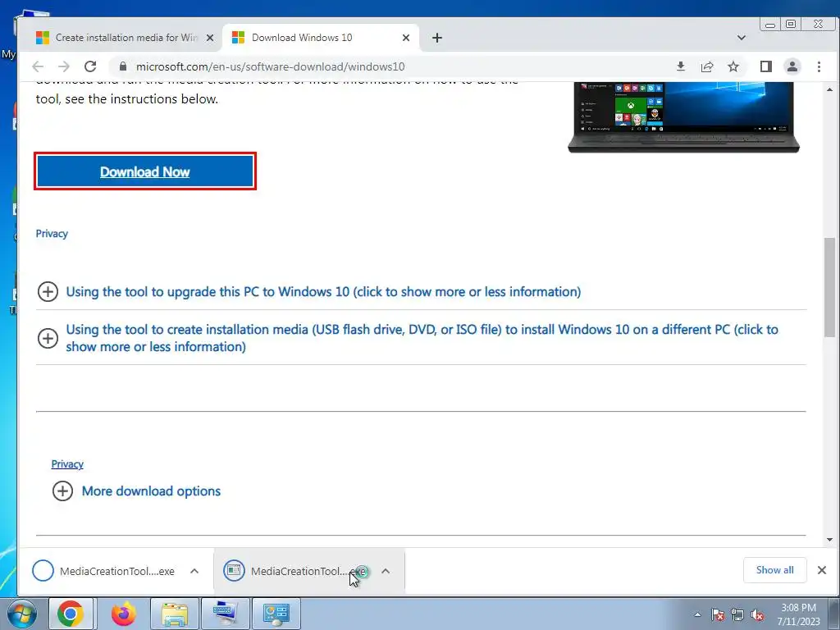Viewport: 840px width, 630px height.
Task: Click the padlock site info icon
Action: point(123,66)
